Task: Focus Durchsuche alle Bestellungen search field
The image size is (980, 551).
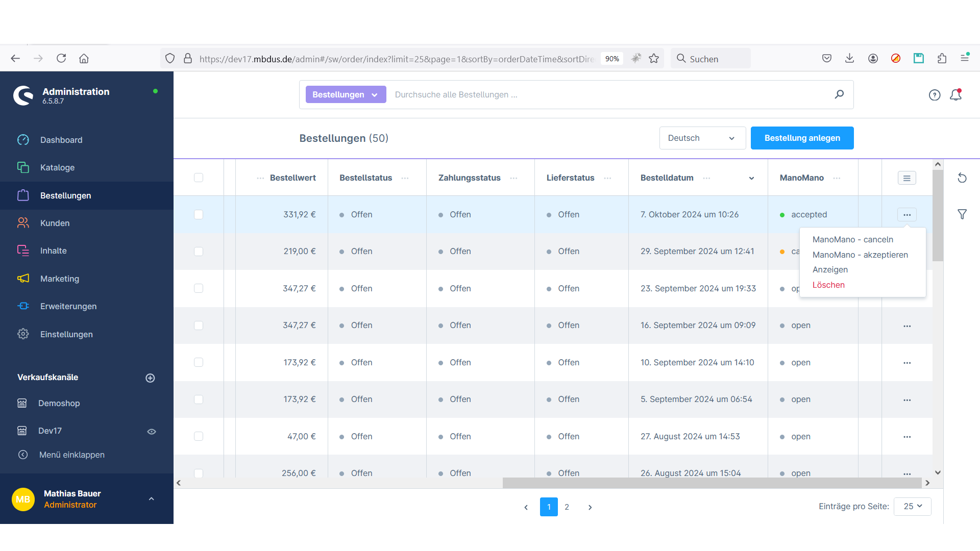Action: coord(610,94)
